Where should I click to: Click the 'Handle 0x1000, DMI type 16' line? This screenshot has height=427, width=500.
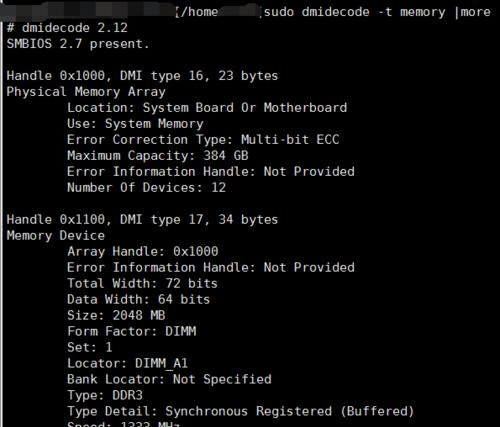[x=142, y=76]
